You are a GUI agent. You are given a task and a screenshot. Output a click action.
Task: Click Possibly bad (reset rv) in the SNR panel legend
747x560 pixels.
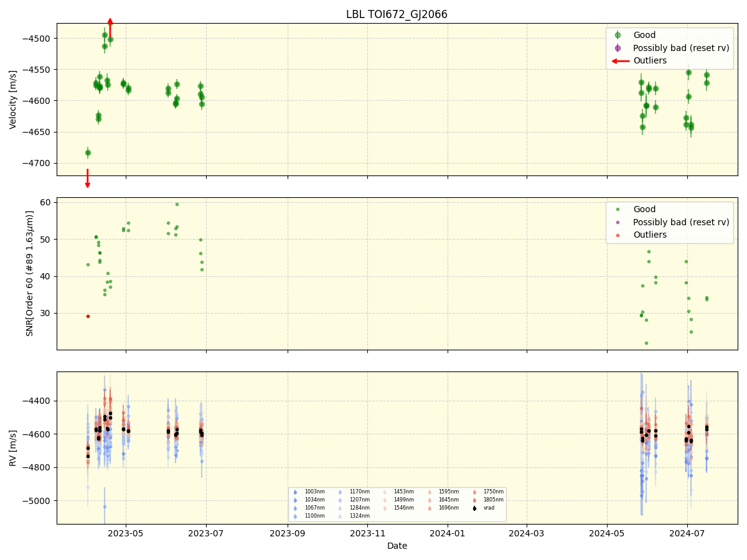click(x=681, y=222)
